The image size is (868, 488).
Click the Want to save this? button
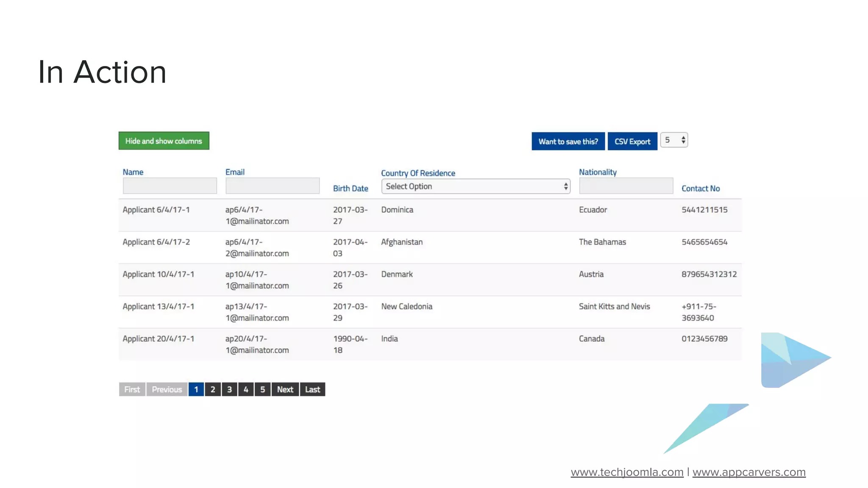click(568, 141)
